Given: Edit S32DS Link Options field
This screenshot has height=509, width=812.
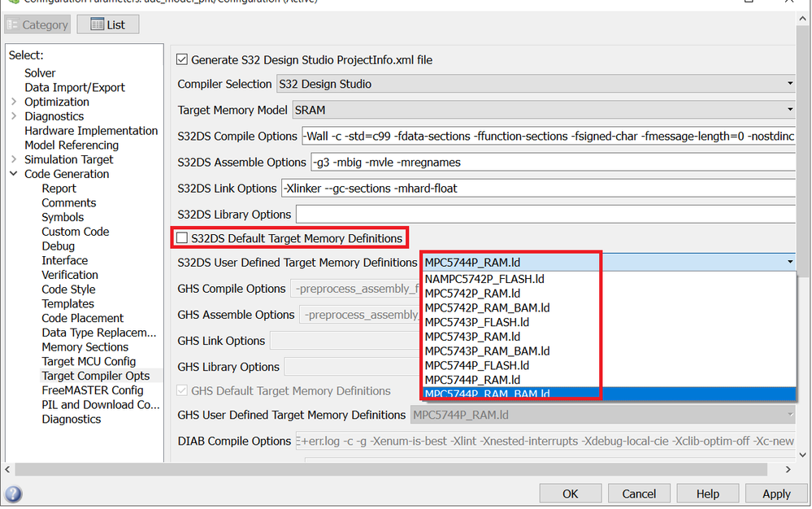Looking at the screenshot, I should [539, 189].
